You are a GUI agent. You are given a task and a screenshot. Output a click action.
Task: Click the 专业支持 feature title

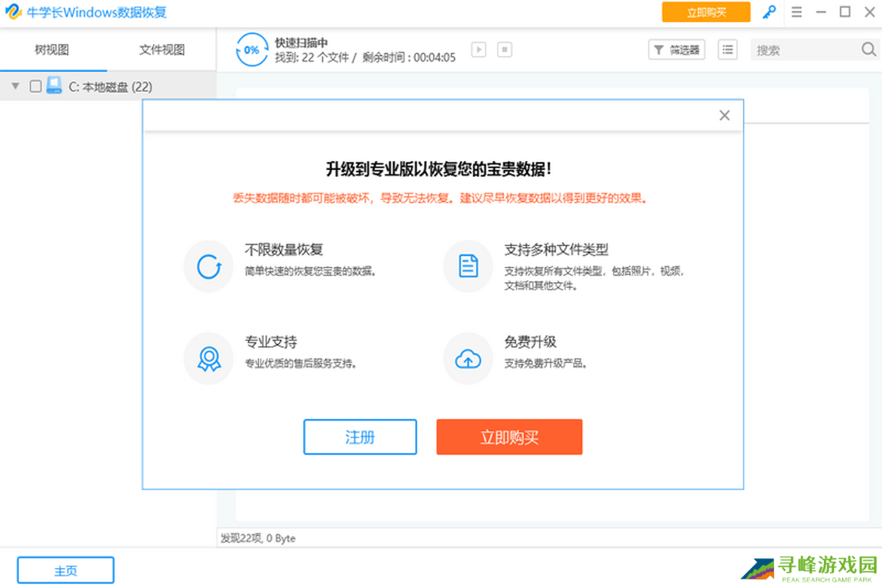point(270,342)
